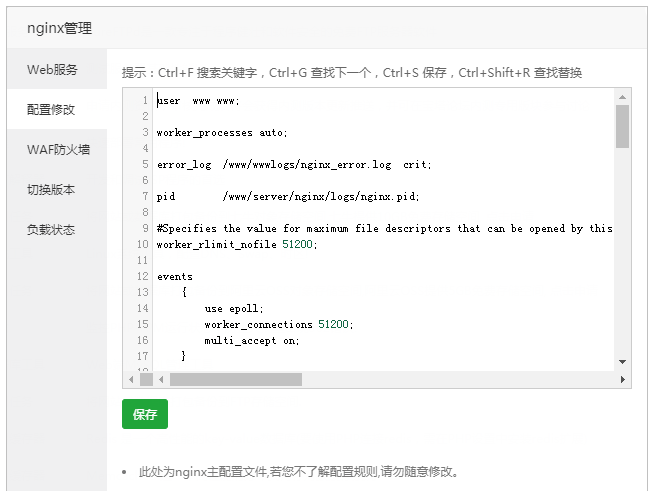Click the editor vertical scrollbar thumb
The image size is (654, 491).
tap(622, 126)
